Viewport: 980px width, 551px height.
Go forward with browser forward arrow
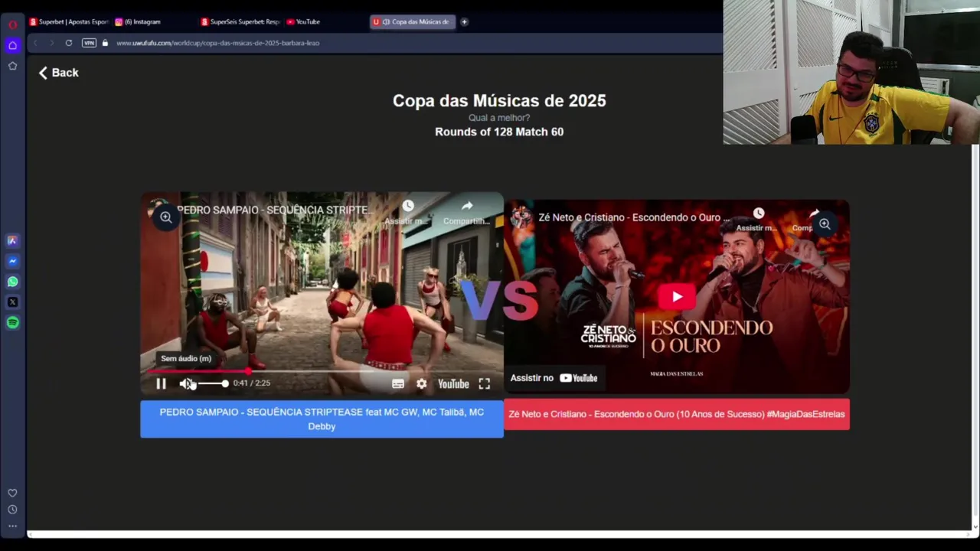click(x=52, y=43)
